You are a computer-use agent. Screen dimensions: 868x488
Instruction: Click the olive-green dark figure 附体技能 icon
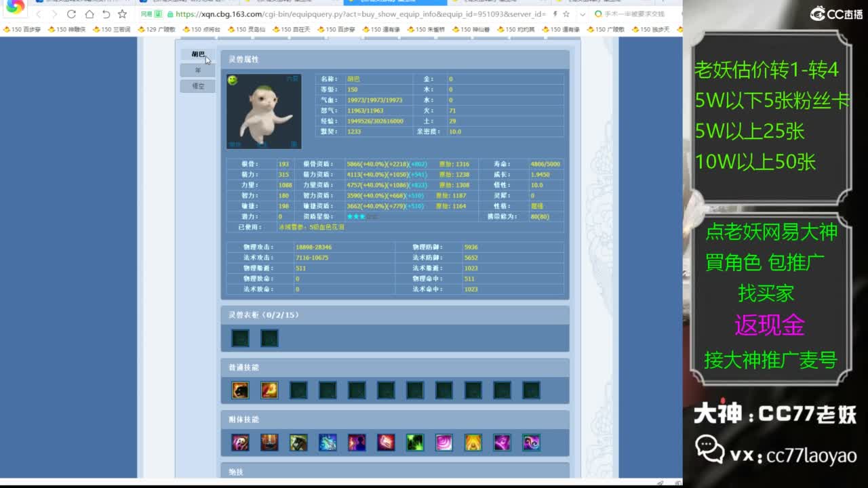click(298, 442)
